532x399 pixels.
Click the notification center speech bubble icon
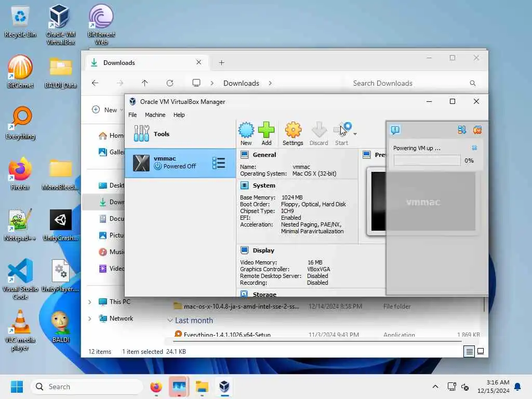(395, 129)
